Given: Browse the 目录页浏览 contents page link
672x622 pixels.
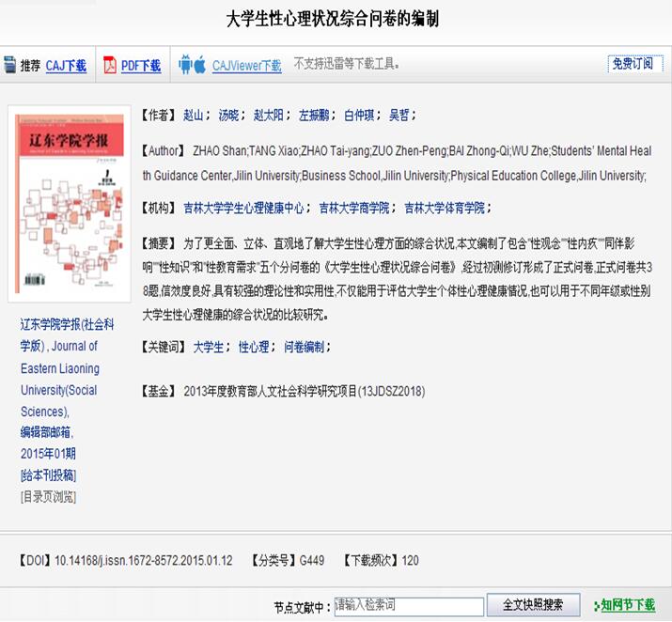Looking at the screenshot, I should [49, 496].
